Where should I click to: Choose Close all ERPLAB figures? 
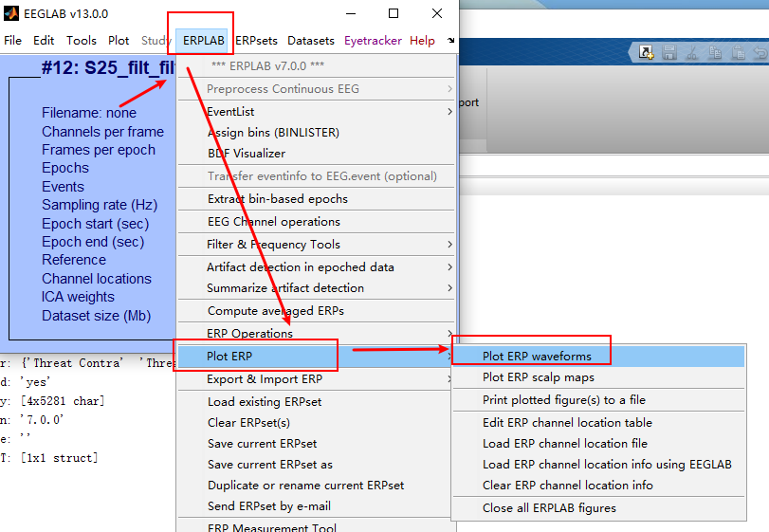coord(598,508)
